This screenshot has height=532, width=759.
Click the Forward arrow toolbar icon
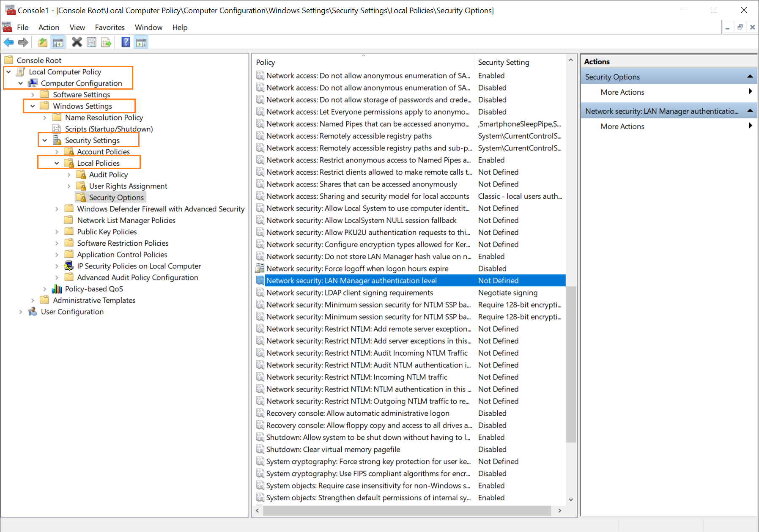tap(23, 42)
